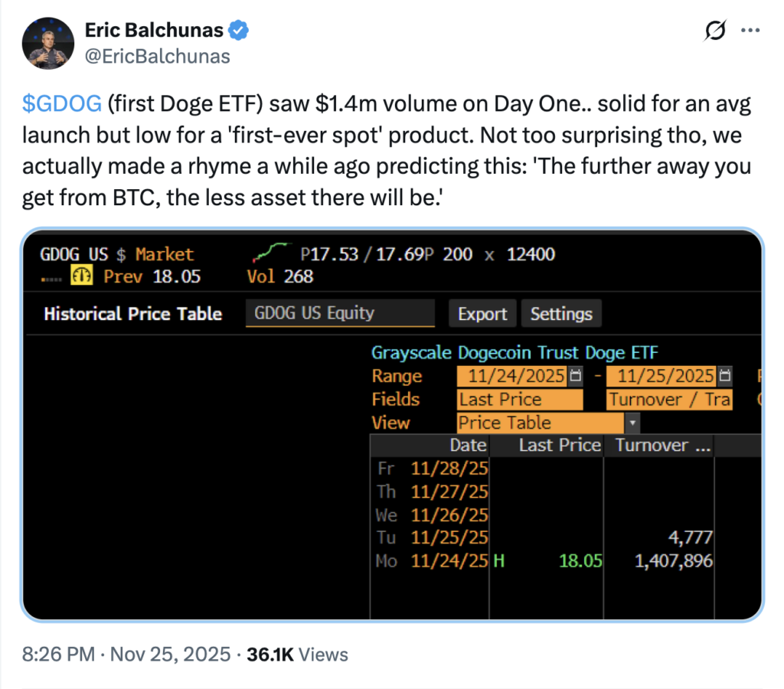
Task: Open the three-dot more options menu
Action: (750, 31)
